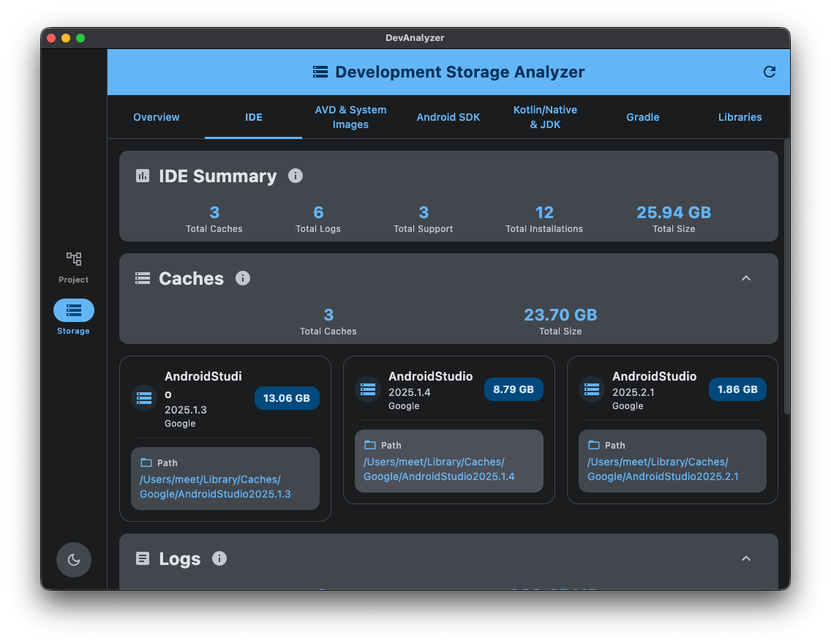Image resolution: width=831 pixels, height=644 pixels.
Task: Click the folder icon in the 2025.1.3 Path box
Action: coord(146,463)
